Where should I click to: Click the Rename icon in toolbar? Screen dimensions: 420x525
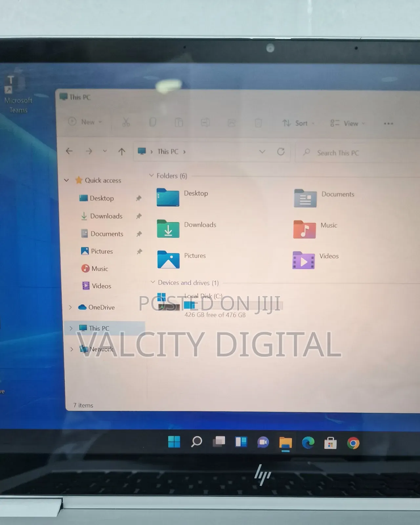(205, 123)
